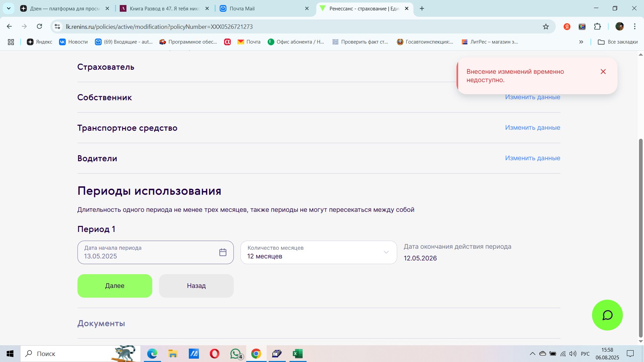
Task: Open the Chrome profile avatar
Action: tap(620, 27)
